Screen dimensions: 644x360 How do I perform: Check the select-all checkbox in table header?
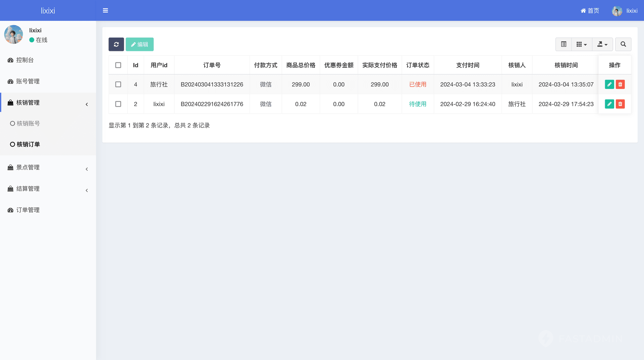point(118,65)
